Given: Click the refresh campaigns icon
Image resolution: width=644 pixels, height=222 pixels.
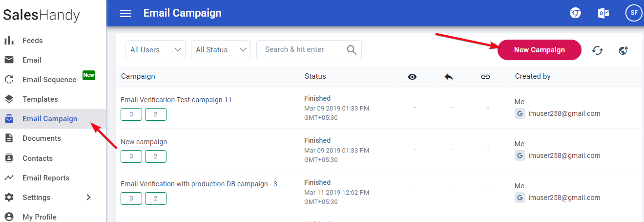Looking at the screenshot, I should point(598,50).
